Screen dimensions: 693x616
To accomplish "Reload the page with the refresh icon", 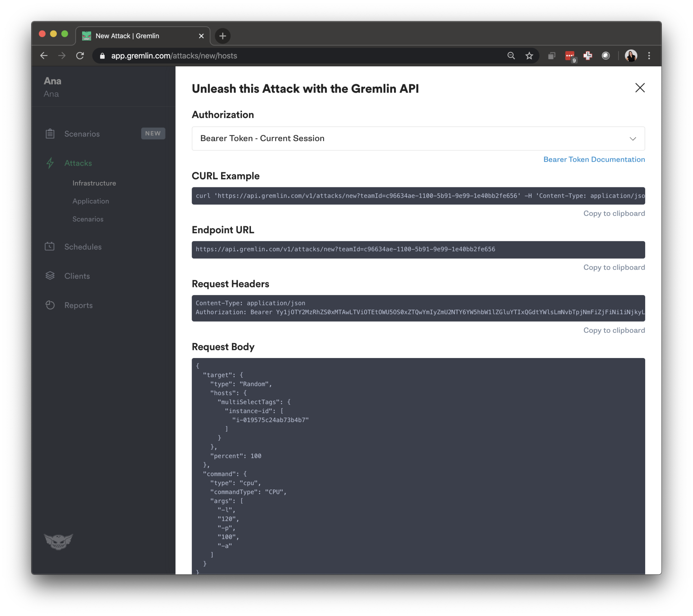I will [x=80, y=55].
